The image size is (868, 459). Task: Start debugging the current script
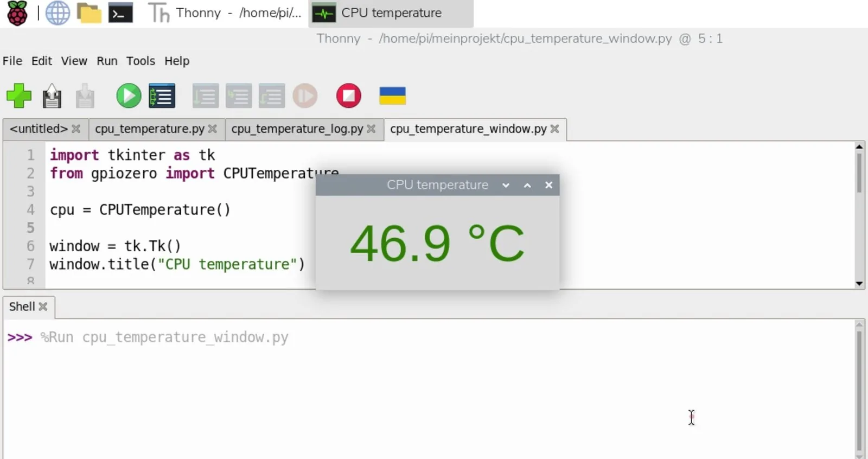(x=162, y=96)
